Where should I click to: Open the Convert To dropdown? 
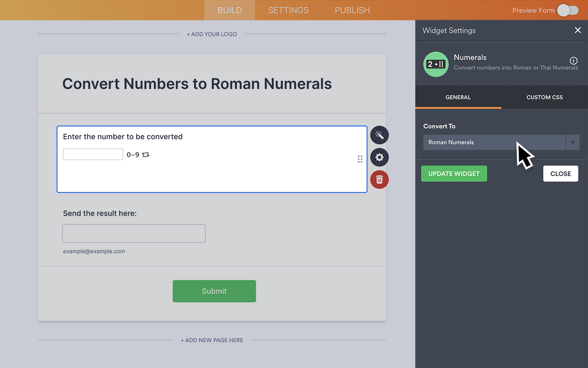(x=494, y=142)
